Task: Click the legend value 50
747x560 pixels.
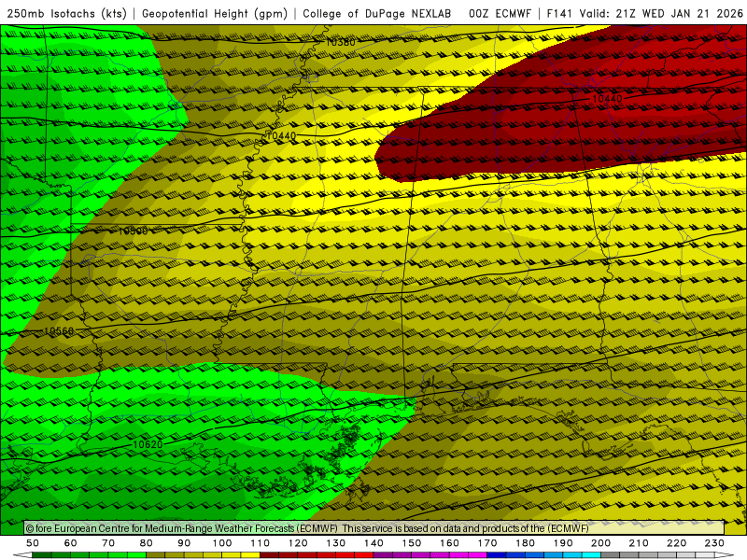Action: coord(33,543)
